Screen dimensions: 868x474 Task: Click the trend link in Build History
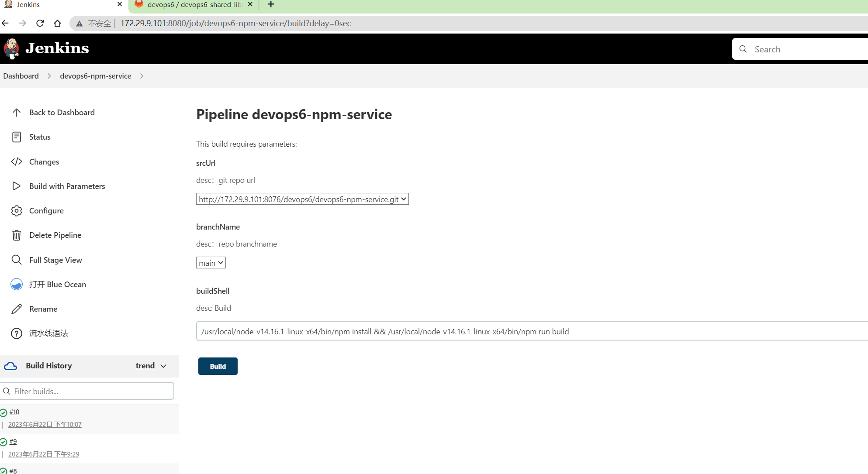click(145, 366)
